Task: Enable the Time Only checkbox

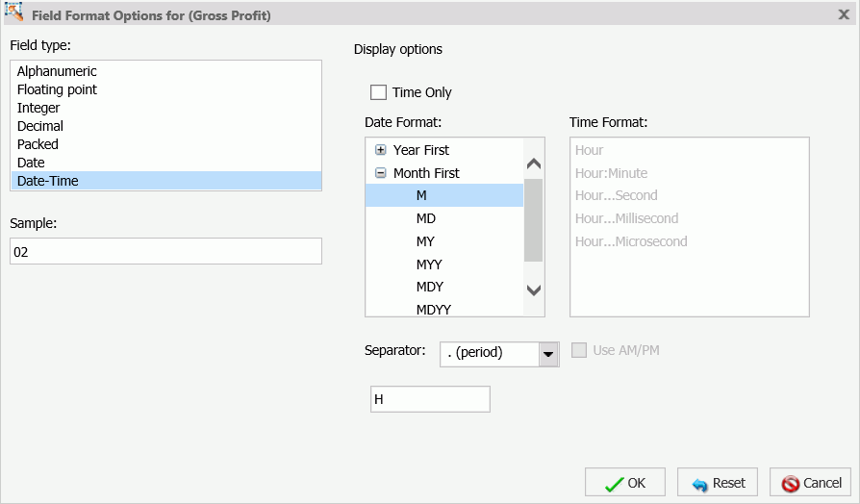Action: pos(378,92)
